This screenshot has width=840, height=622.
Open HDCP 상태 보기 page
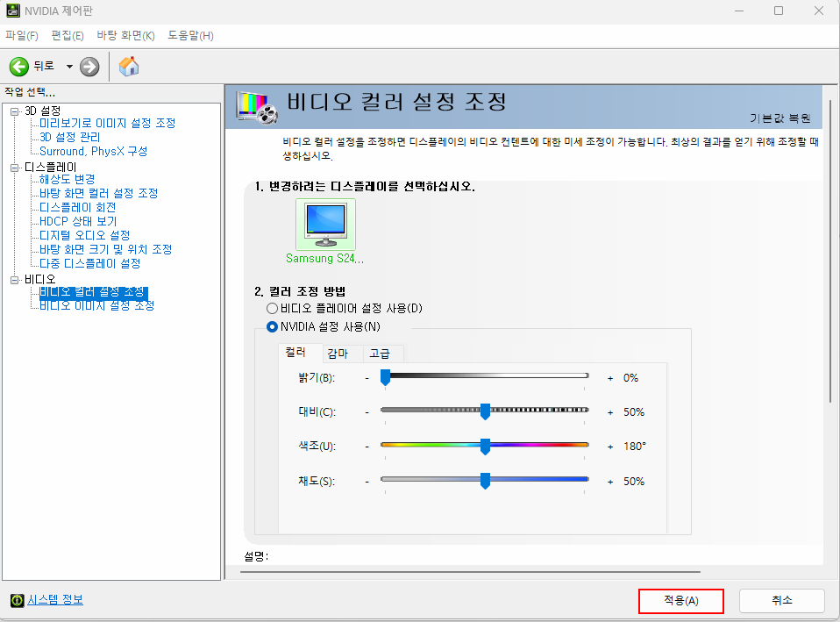(78, 221)
